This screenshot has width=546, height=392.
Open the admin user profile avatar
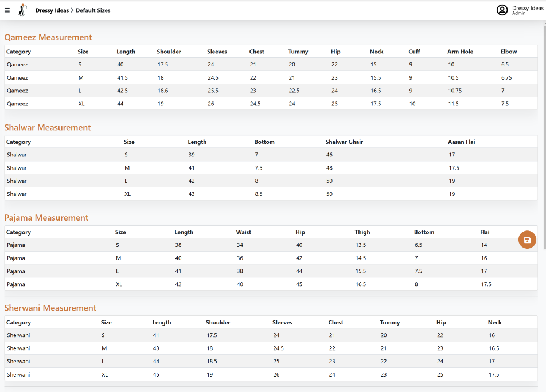(x=502, y=10)
